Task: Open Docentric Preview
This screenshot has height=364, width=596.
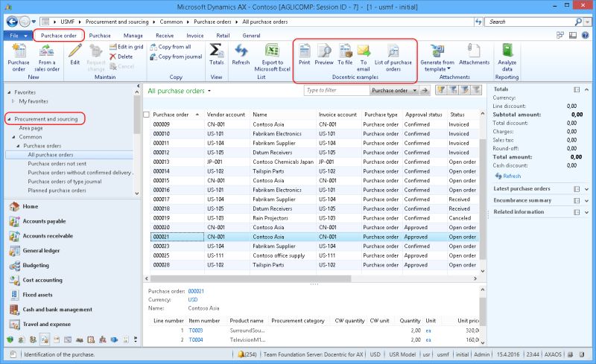Action: pyautogui.click(x=324, y=54)
